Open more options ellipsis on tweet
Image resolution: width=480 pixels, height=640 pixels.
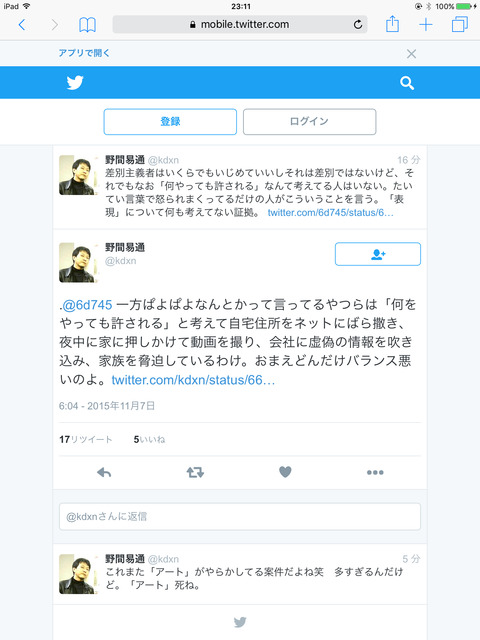[x=375, y=472]
